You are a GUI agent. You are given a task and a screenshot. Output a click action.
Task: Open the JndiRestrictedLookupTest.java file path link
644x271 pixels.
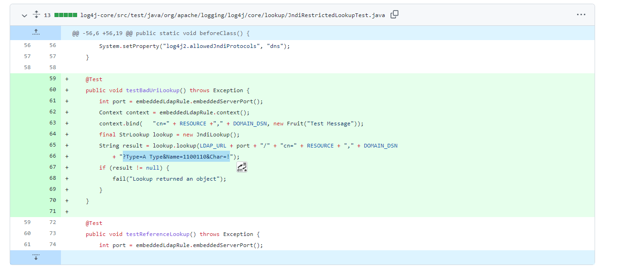tap(233, 15)
